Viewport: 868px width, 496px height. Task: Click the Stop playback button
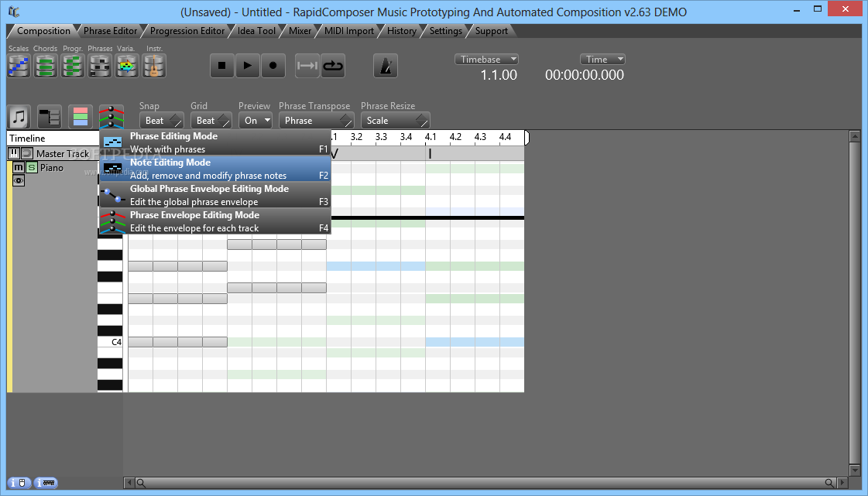pos(222,66)
